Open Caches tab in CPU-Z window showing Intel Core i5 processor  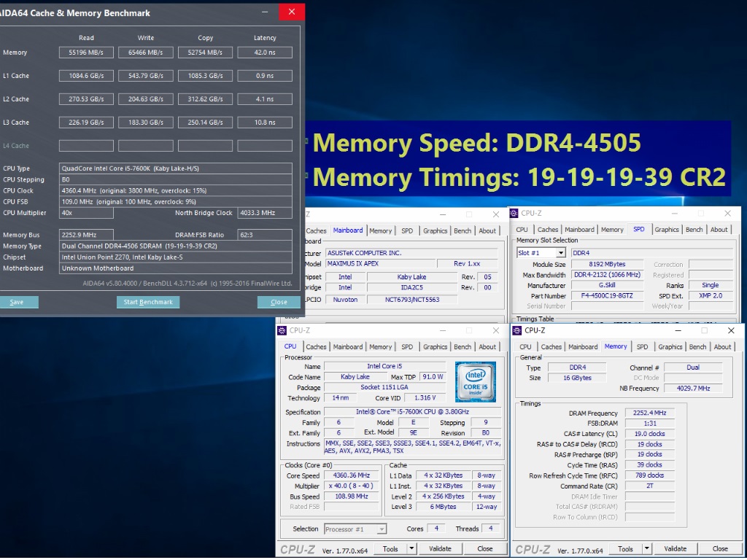317,346
